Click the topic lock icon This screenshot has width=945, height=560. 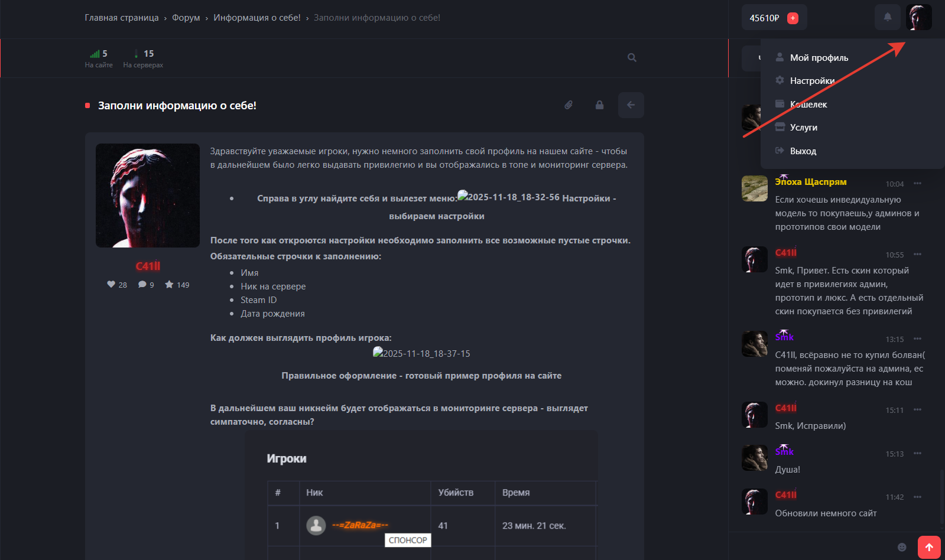coord(599,105)
